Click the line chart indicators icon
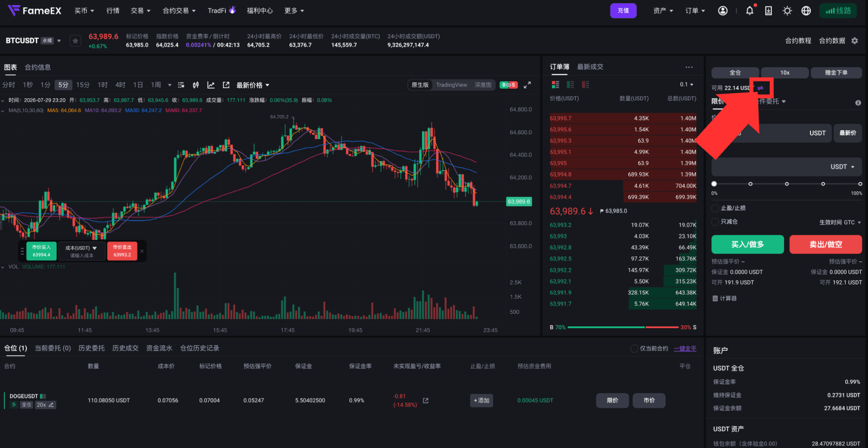868x448 pixels. pos(211,85)
